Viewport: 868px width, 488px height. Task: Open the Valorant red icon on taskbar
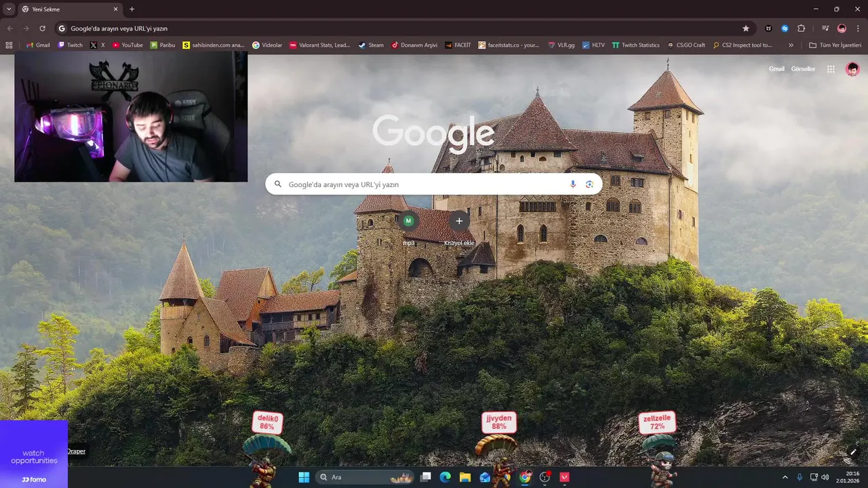[564, 477]
